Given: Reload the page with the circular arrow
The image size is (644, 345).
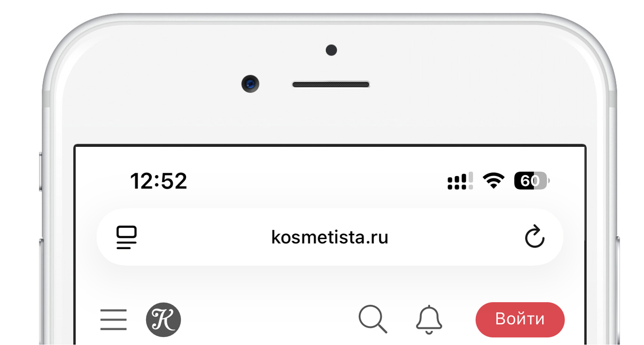Looking at the screenshot, I should pyautogui.click(x=534, y=237).
